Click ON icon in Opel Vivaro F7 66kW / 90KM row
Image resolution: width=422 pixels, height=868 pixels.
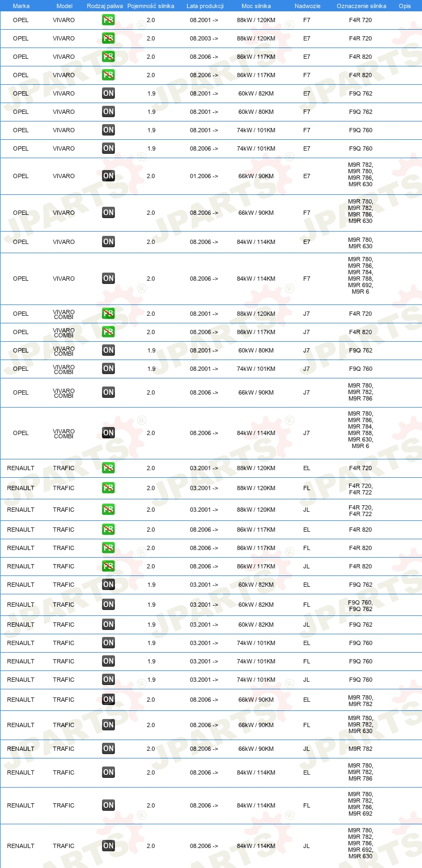point(108,213)
